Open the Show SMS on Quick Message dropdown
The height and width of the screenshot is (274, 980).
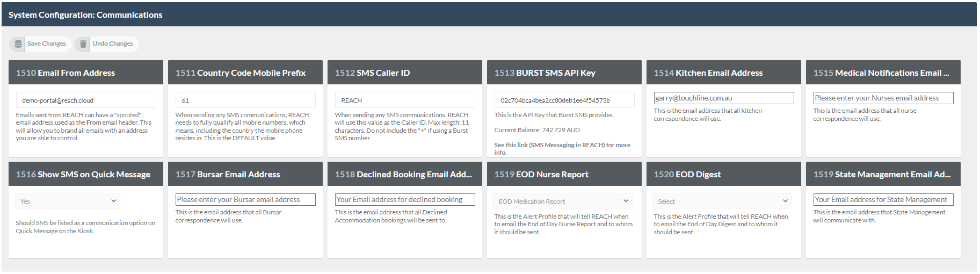point(67,201)
